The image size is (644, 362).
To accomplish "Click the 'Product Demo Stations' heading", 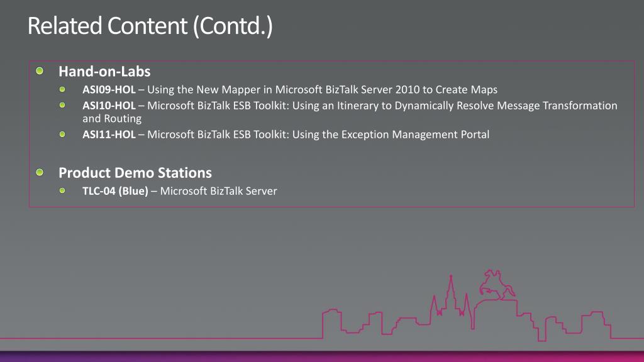I will [x=135, y=173].
